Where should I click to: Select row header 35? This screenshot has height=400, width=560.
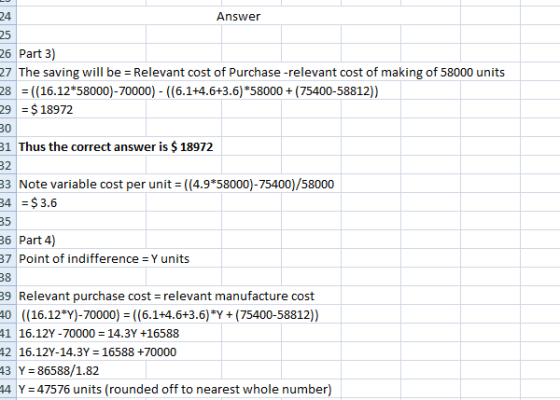[8, 221]
